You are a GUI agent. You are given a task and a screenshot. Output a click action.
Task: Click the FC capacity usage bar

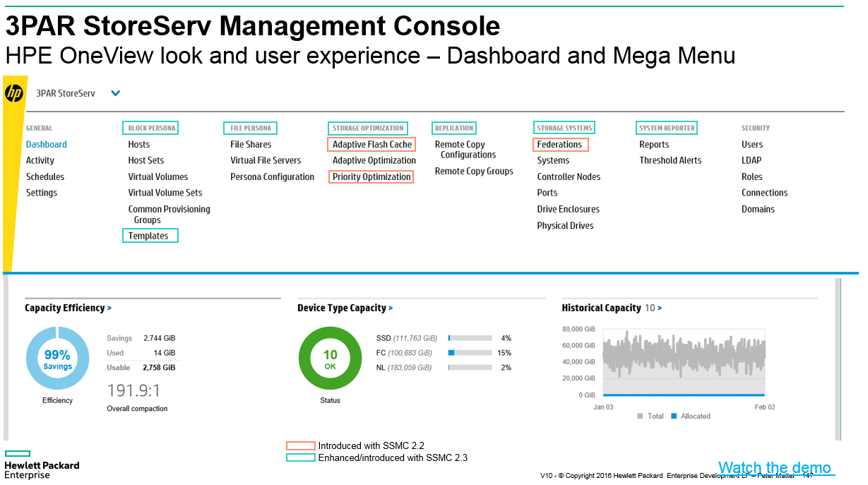[470, 353]
